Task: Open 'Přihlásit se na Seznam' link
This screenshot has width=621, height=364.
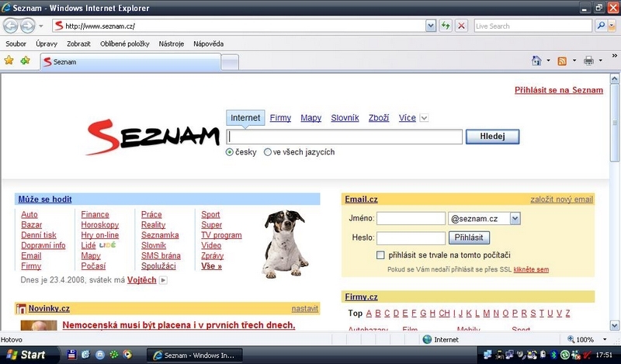Action: [x=558, y=90]
